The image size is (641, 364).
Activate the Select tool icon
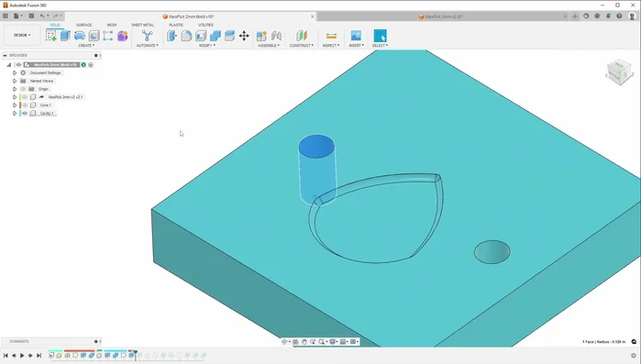pos(380,36)
